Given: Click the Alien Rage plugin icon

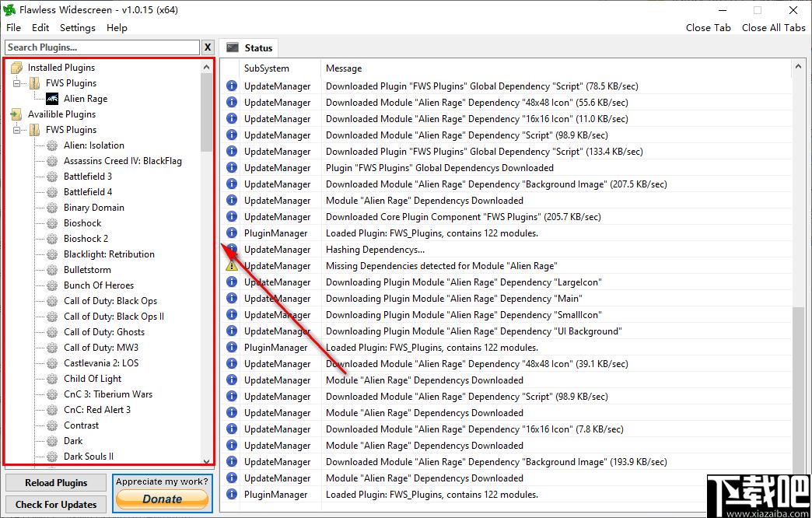Looking at the screenshot, I should pos(52,99).
